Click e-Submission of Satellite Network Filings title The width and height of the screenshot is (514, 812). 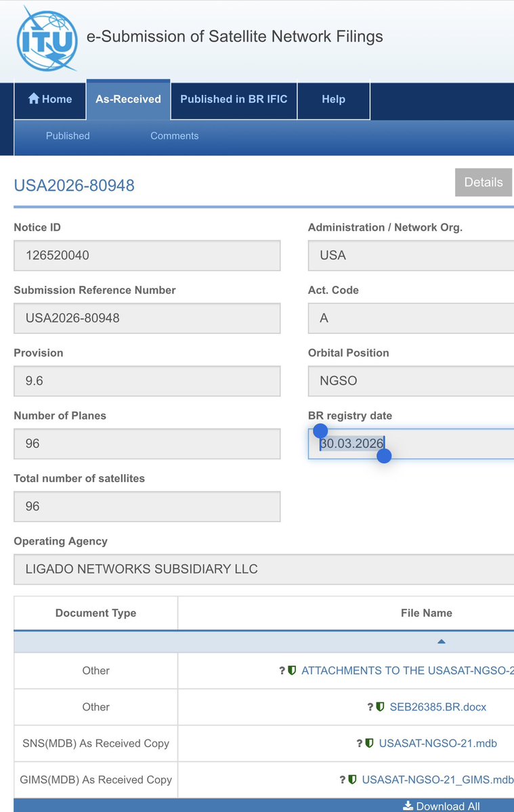point(234,37)
